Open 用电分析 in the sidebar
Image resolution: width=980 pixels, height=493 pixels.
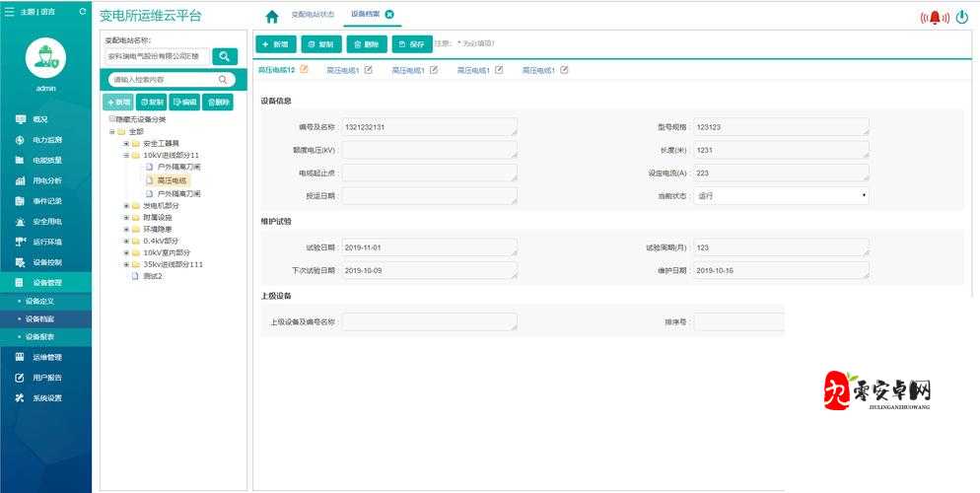coord(45,180)
